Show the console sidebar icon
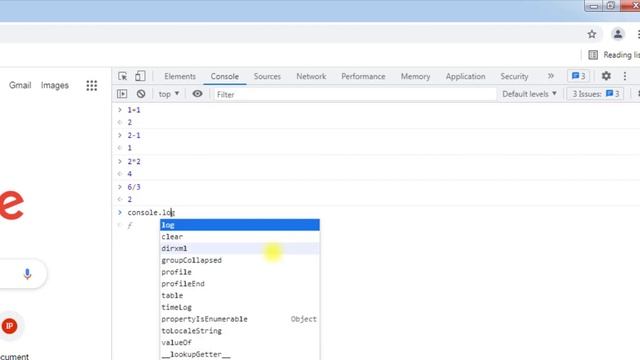Screen dimensions: 640x360 pyautogui.click(x=122, y=94)
